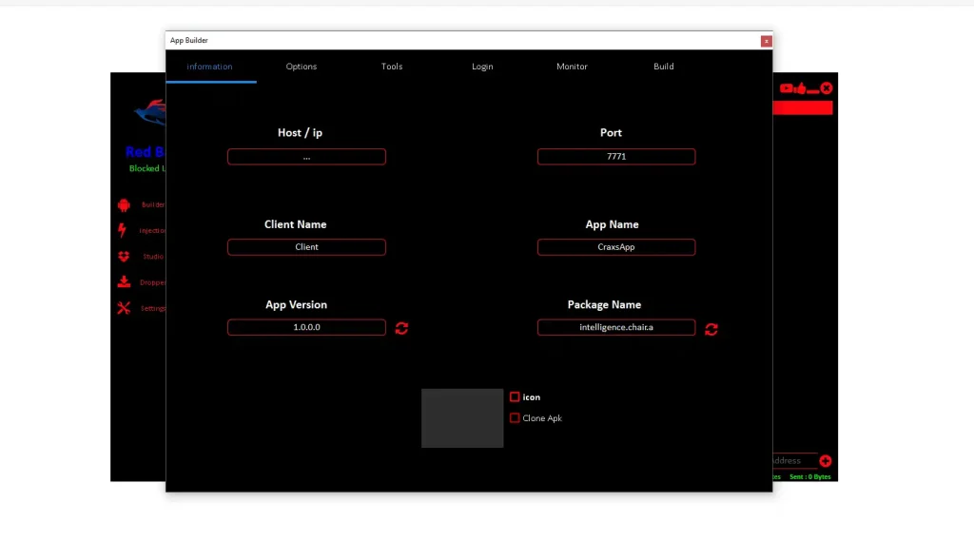Switch to the Options tab
974x560 pixels.
click(302, 67)
